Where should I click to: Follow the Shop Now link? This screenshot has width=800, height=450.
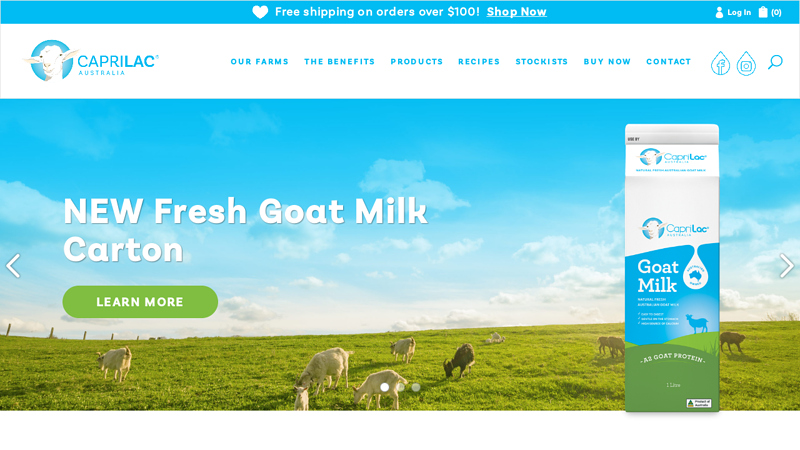click(x=516, y=12)
